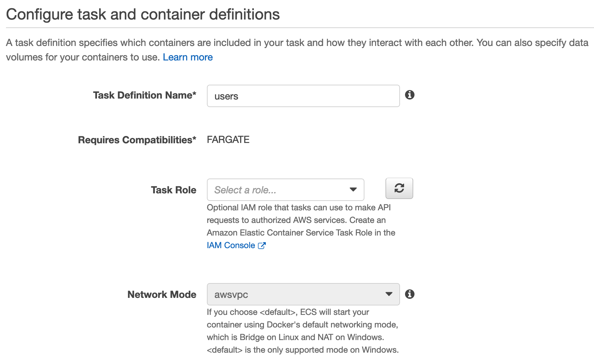The width and height of the screenshot is (594, 364).
Task: Click the Task Definition Name input field
Action: coord(303,96)
